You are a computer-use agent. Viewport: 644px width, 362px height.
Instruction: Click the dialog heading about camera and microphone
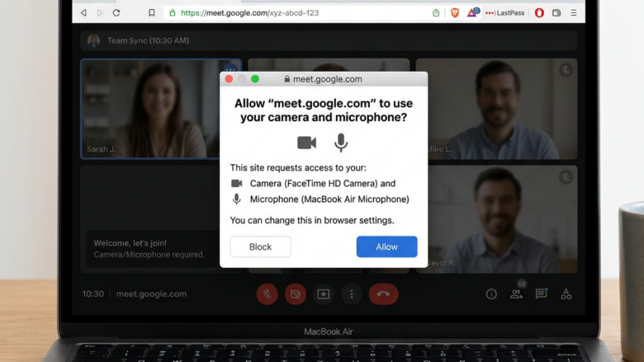[324, 110]
